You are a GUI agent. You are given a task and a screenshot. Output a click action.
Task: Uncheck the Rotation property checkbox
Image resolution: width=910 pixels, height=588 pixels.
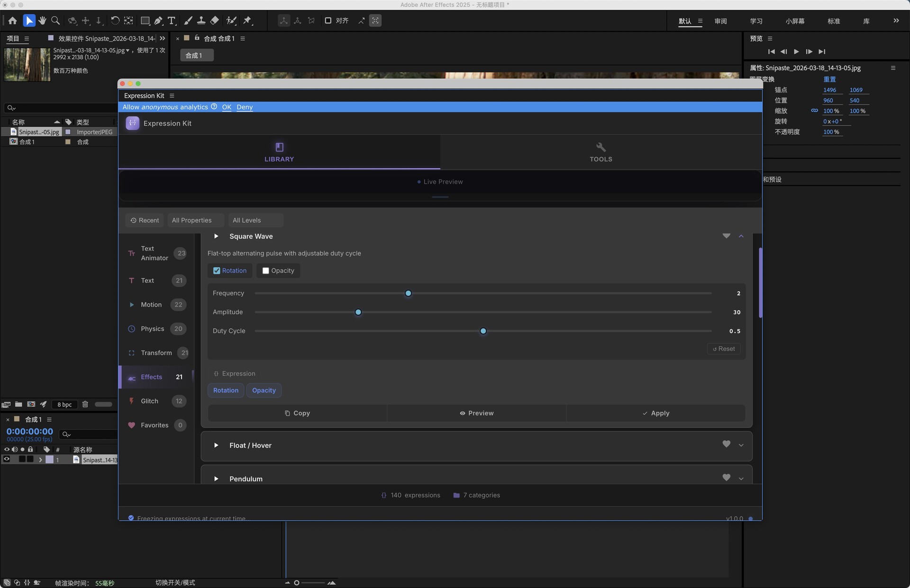217,271
